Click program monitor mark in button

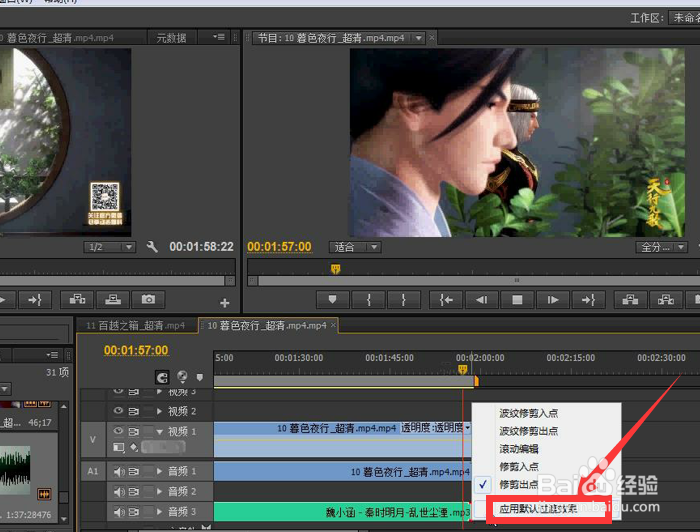[368, 300]
